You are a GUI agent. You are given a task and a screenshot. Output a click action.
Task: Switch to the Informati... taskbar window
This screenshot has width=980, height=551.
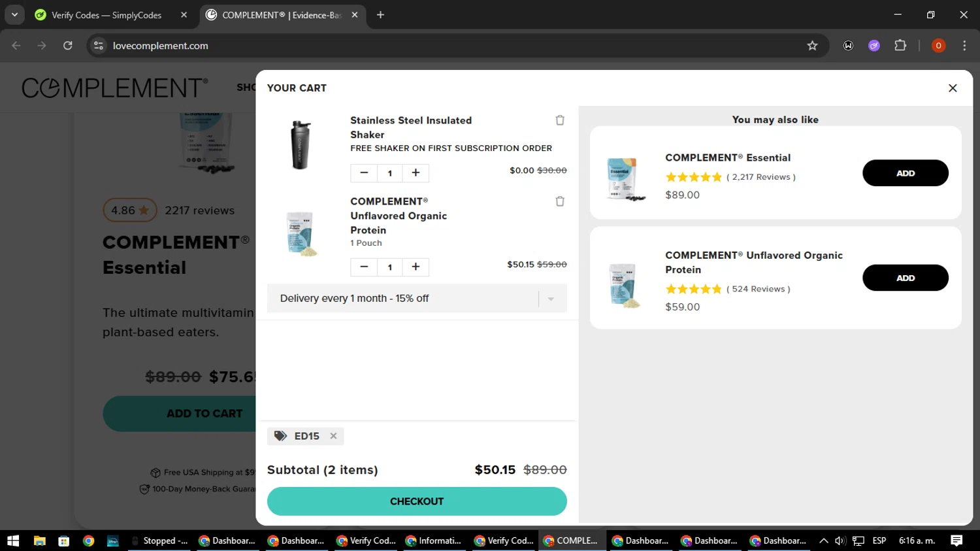coord(434,541)
